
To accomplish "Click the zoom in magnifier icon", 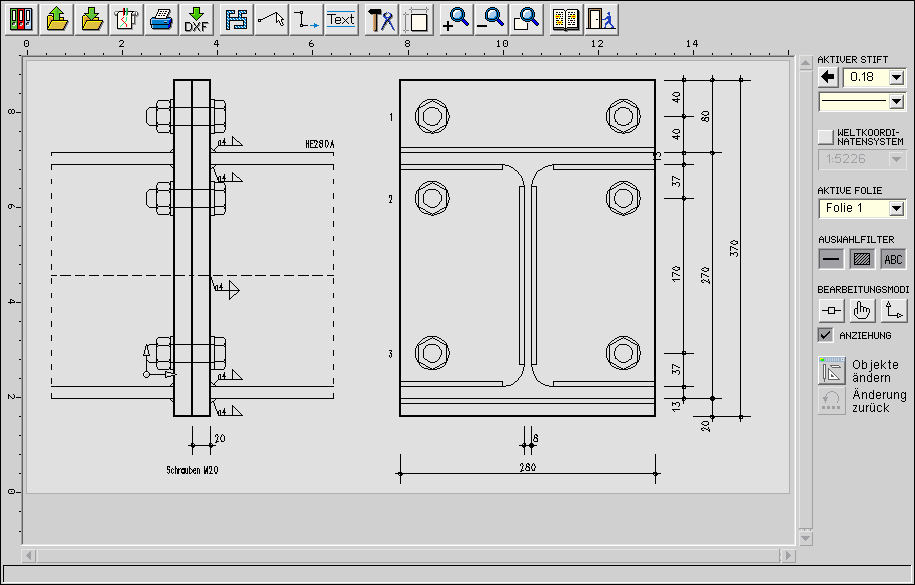I will click(x=455, y=19).
